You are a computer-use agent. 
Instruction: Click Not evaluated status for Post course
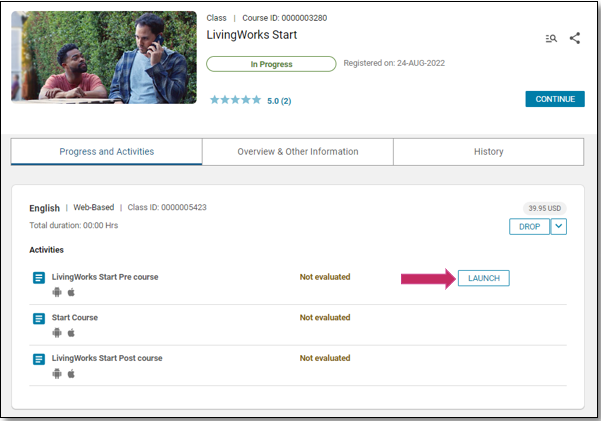click(325, 358)
